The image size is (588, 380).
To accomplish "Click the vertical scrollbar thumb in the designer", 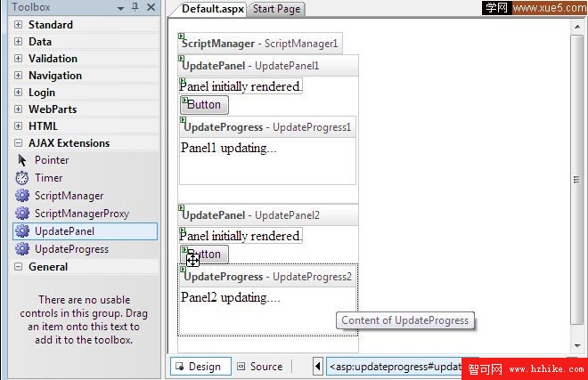I will point(577,180).
